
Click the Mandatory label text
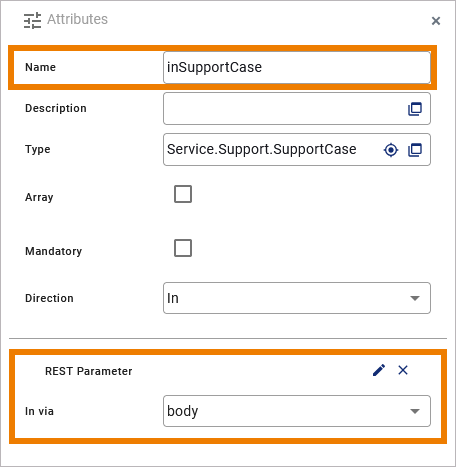(x=54, y=251)
